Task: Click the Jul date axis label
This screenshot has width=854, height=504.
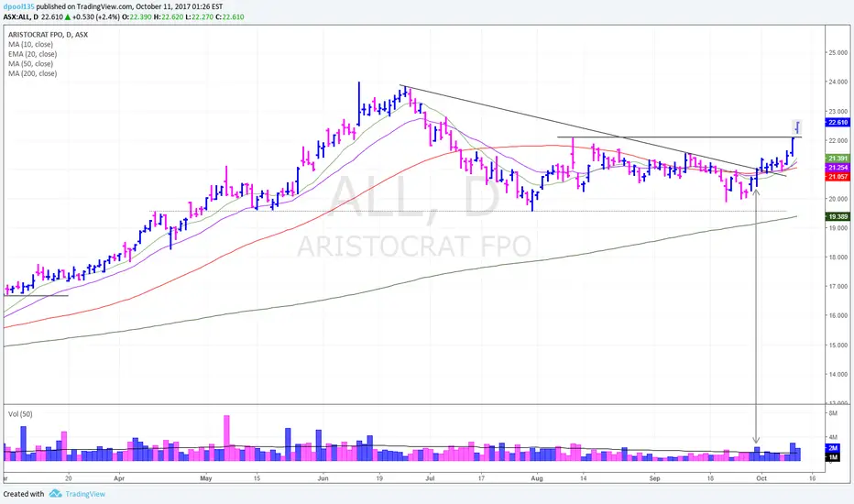Action: [430, 478]
